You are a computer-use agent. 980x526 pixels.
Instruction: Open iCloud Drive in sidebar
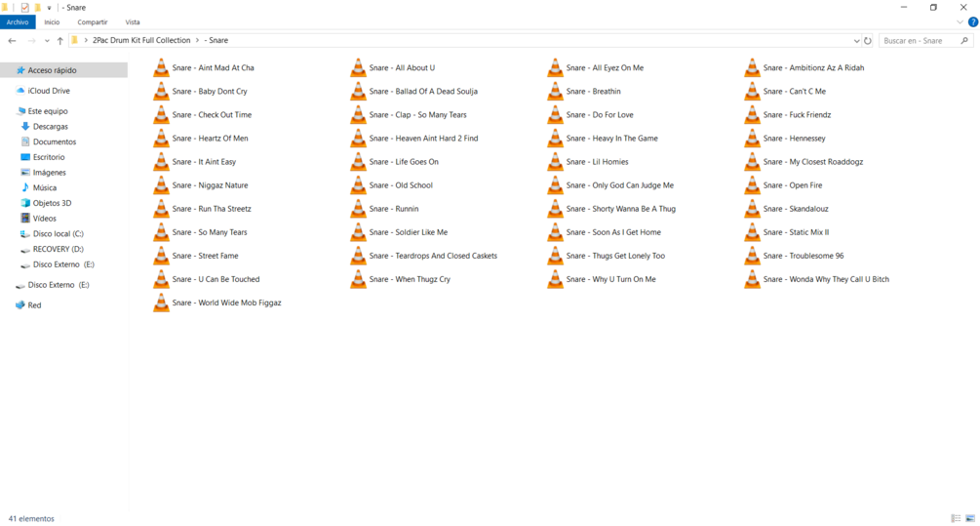tap(49, 91)
